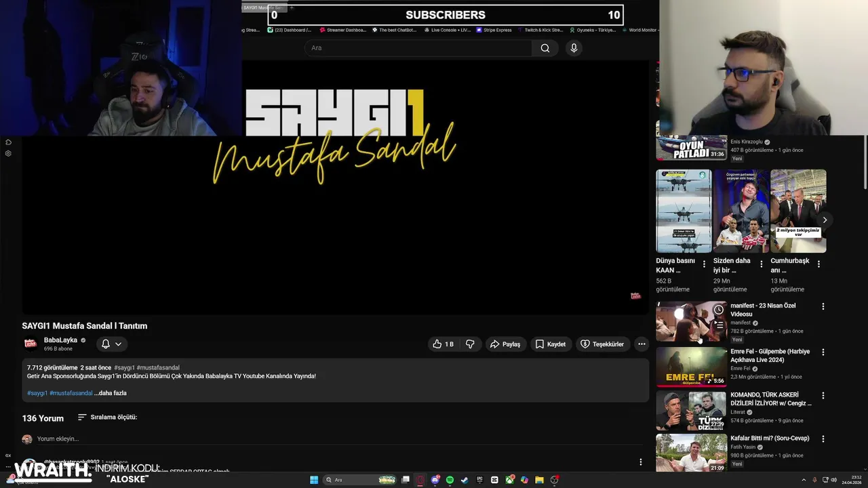Start voice search with the microphone icon

[x=574, y=48]
